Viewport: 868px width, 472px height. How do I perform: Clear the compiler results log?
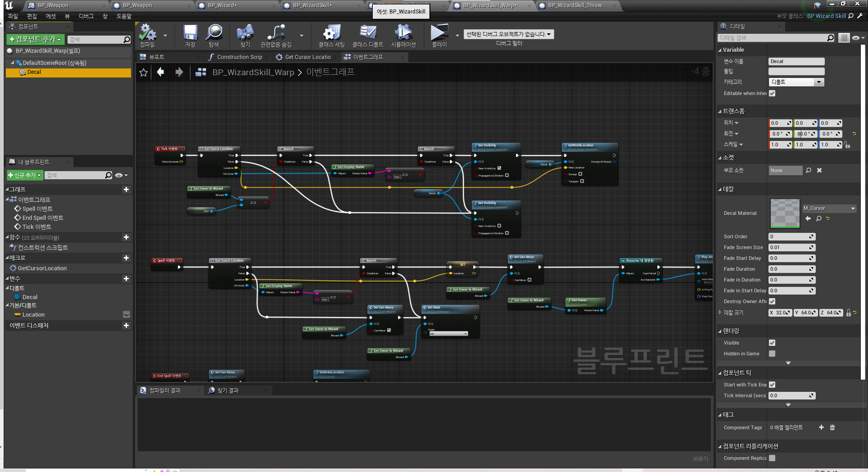[701, 458]
